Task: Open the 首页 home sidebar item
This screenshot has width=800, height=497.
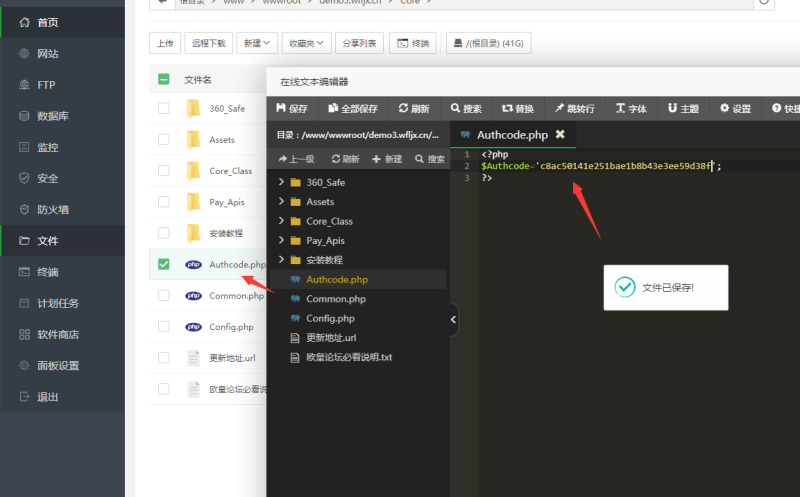Action: click(62, 22)
